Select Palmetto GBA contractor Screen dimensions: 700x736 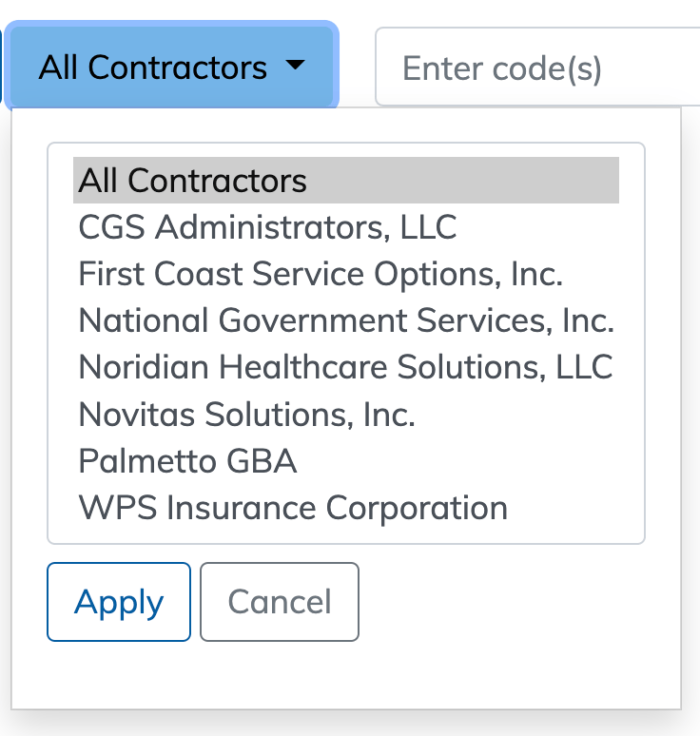187,461
